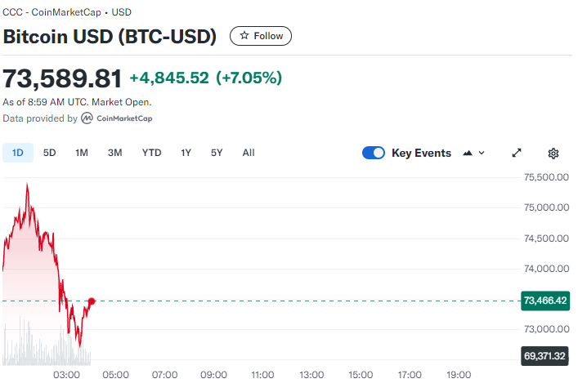
Task: Select the 1M chart range
Action: 82,153
